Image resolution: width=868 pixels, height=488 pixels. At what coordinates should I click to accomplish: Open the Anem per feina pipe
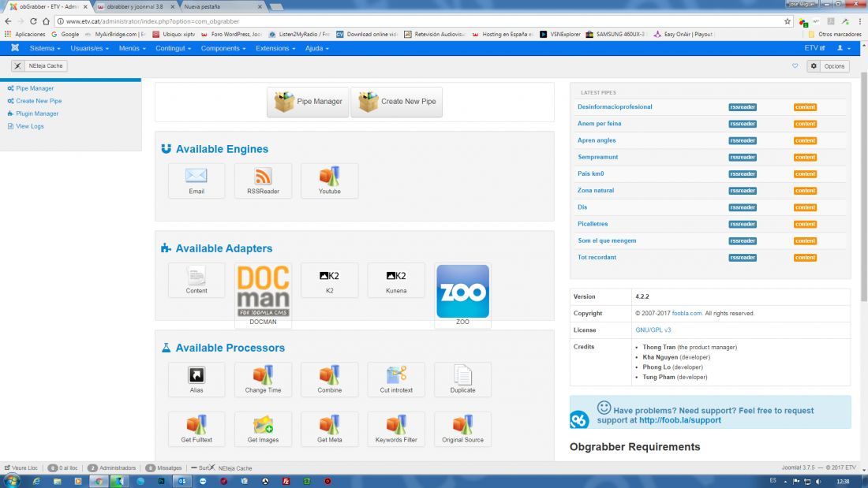pyautogui.click(x=599, y=124)
